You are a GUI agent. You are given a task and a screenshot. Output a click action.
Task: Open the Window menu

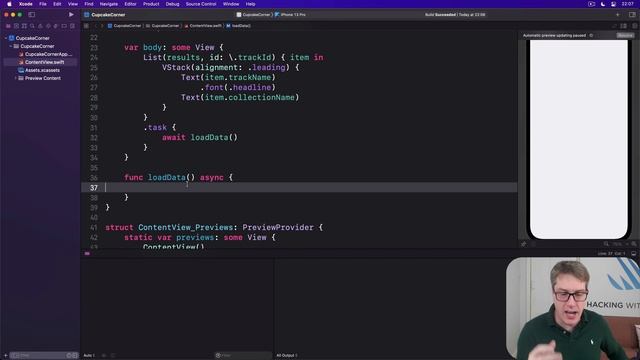[x=231, y=4]
